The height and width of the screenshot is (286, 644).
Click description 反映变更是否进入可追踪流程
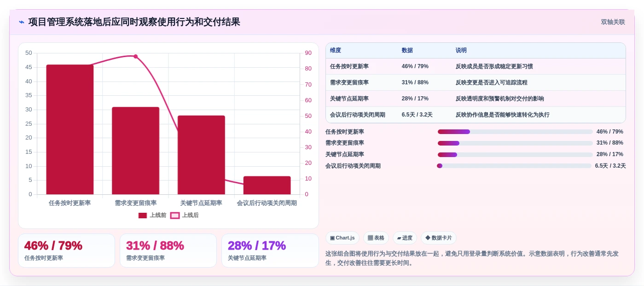pos(492,82)
